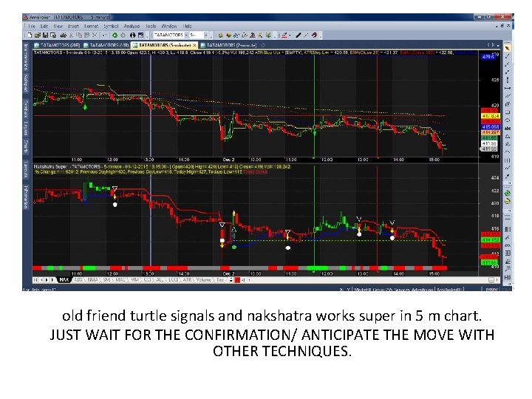Open the Help menu
Screen dimensions: 532x399
click(187, 26)
